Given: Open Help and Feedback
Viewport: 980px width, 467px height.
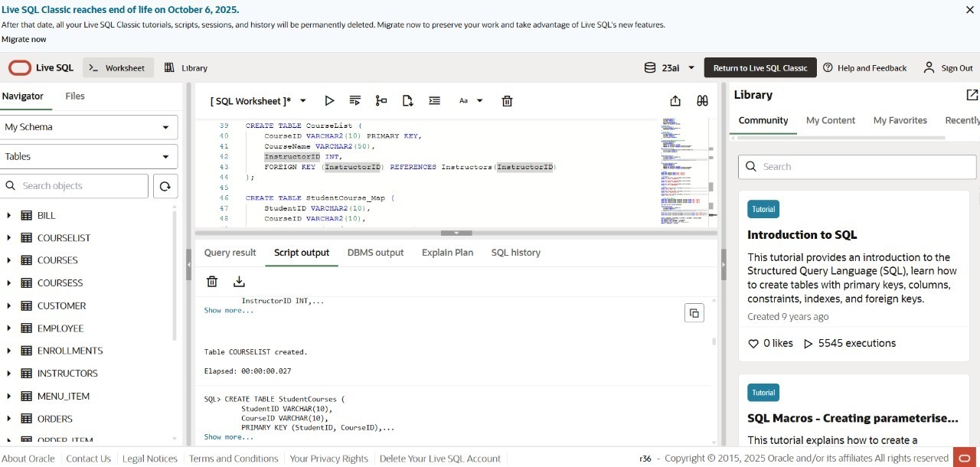Looking at the screenshot, I should 864,67.
